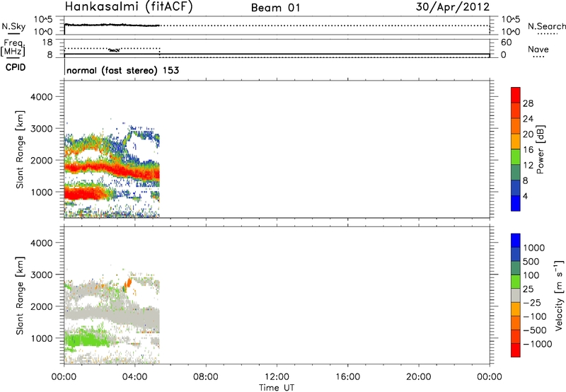The width and height of the screenshot is (566, 392).
Task: Click the 'Power [dB]' colorbar title
Action: 540,149
